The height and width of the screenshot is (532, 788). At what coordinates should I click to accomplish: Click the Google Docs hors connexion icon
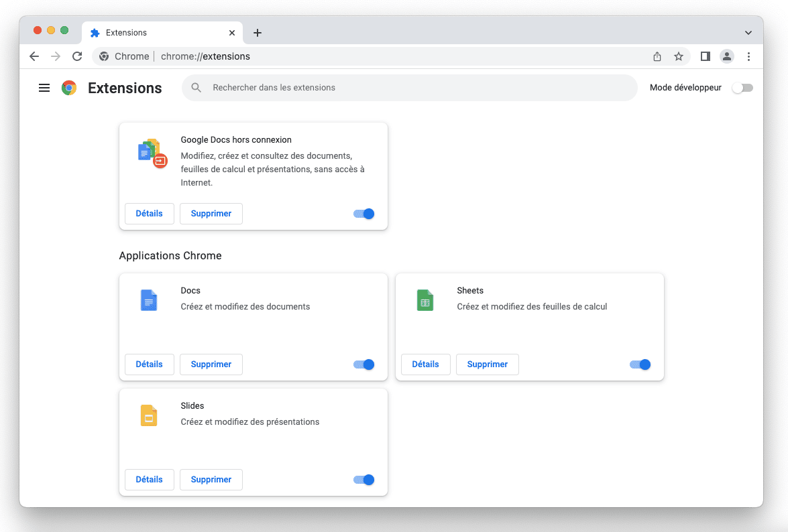[x=152, y=153]
